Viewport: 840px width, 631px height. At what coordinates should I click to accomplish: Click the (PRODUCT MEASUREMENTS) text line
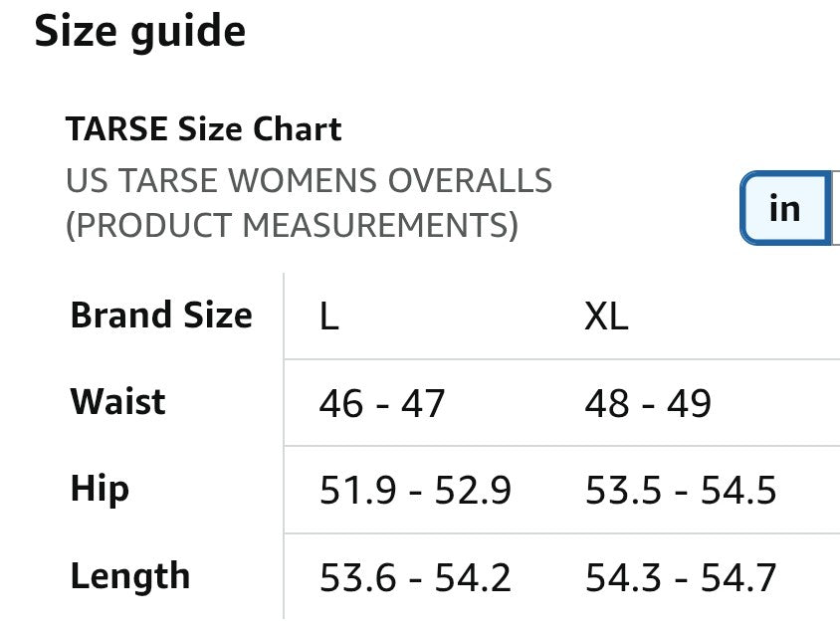pyautogui.click(x=292, y=225)
